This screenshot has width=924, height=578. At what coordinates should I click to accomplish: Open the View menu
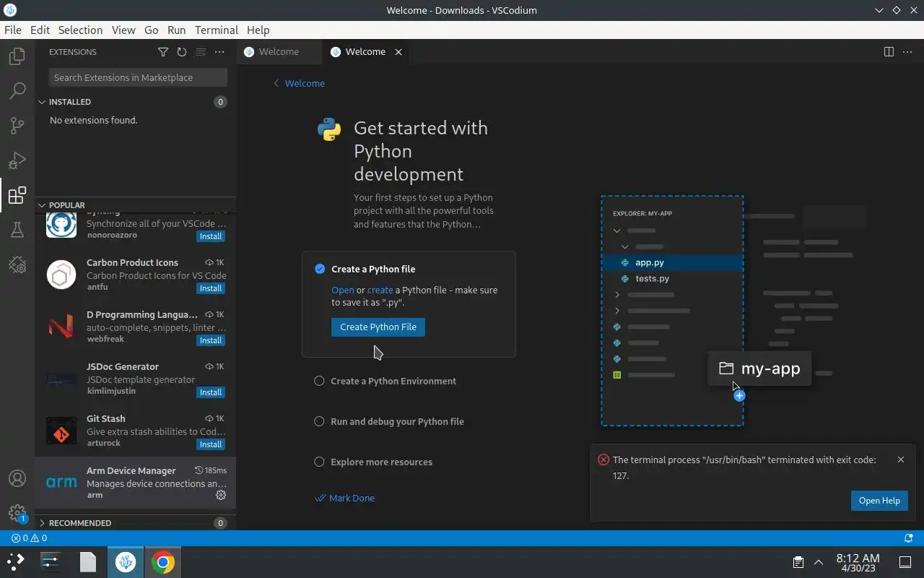123,30
